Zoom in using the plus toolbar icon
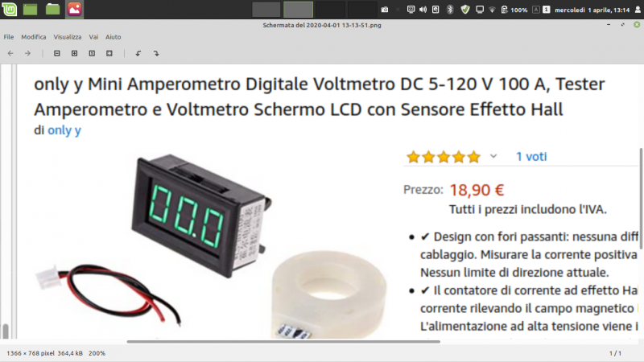644x362 pixels. pos(74,53)
